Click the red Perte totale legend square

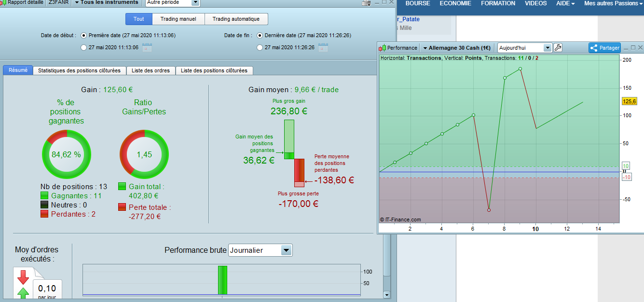[122, 207]
